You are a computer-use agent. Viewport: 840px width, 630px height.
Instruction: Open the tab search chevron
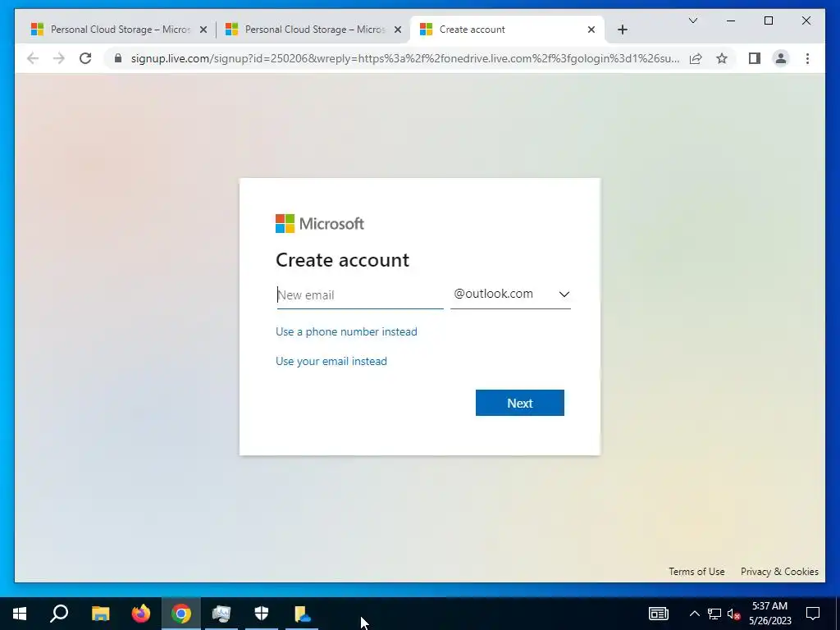692,21
